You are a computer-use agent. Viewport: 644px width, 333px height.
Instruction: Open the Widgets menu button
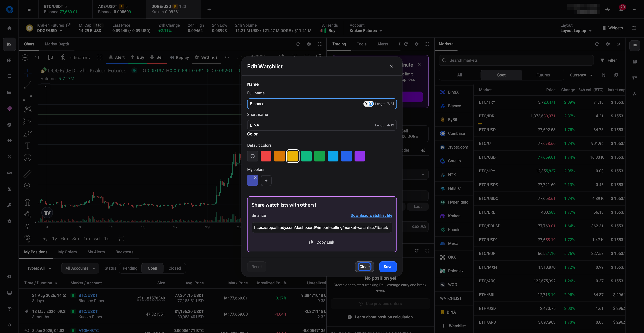click(612, 28)
